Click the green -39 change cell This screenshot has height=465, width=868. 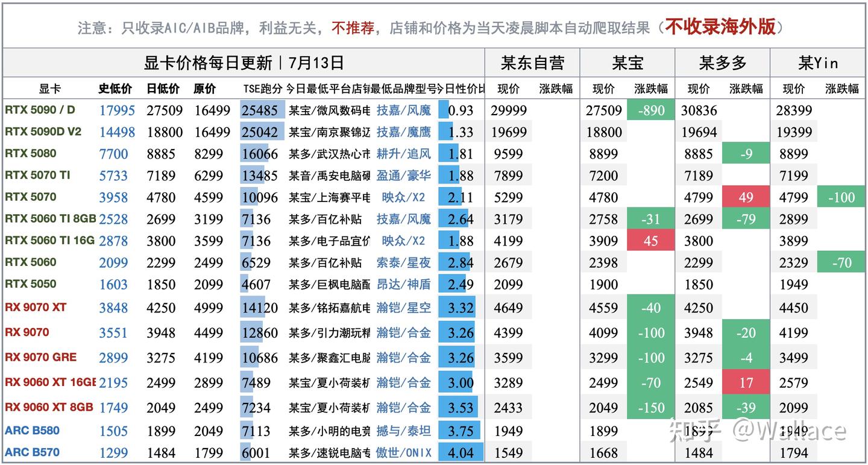(746, 408)
